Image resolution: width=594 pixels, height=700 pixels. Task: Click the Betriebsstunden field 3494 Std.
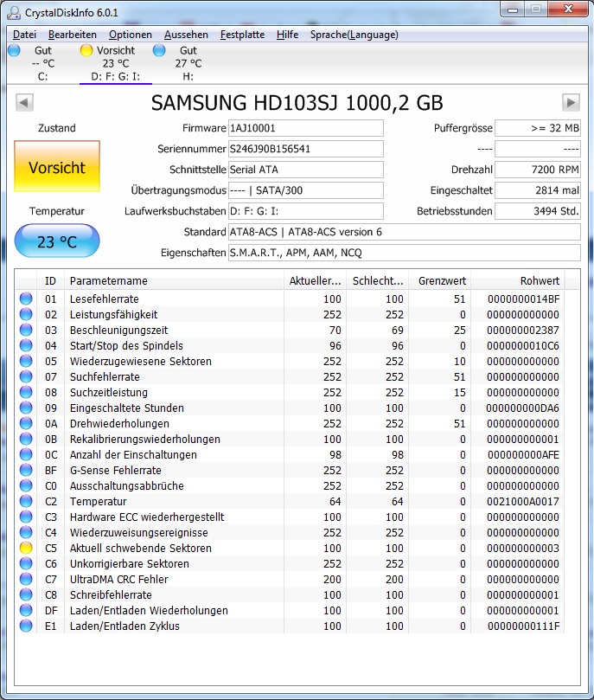538,211
